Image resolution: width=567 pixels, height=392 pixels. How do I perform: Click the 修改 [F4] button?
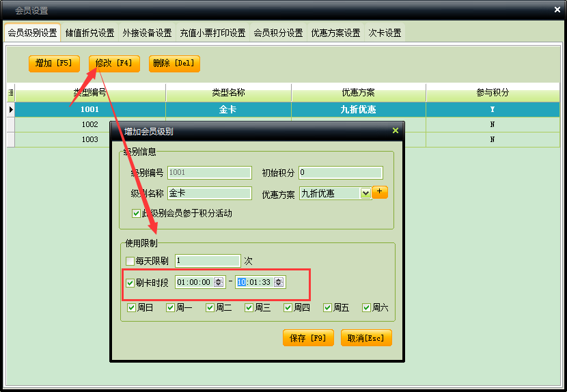(114, 64)
